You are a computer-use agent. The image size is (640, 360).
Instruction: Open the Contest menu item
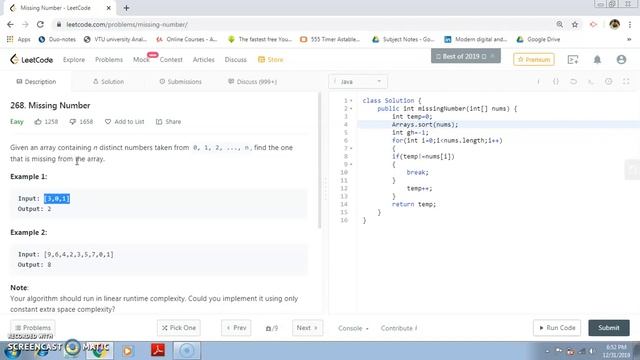click(171, 60)
